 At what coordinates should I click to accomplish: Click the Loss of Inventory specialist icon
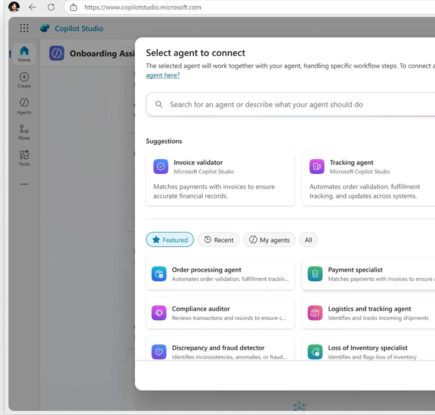coord(315,352)
